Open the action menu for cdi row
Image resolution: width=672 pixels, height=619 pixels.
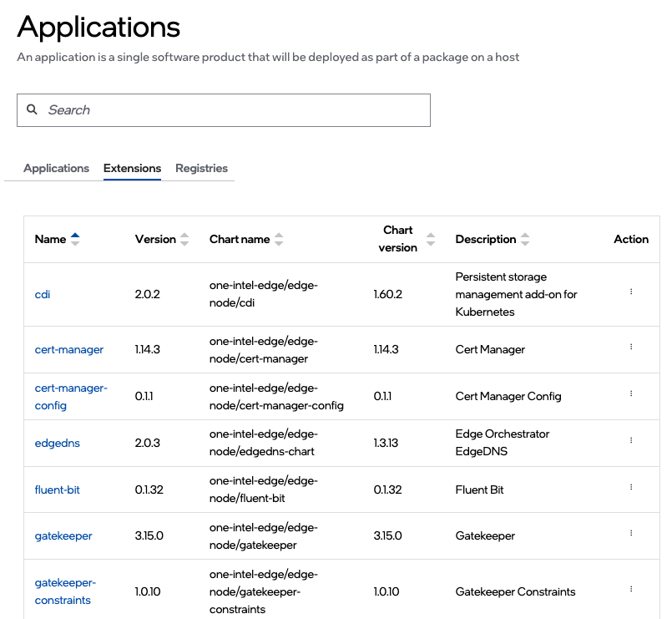630,292
